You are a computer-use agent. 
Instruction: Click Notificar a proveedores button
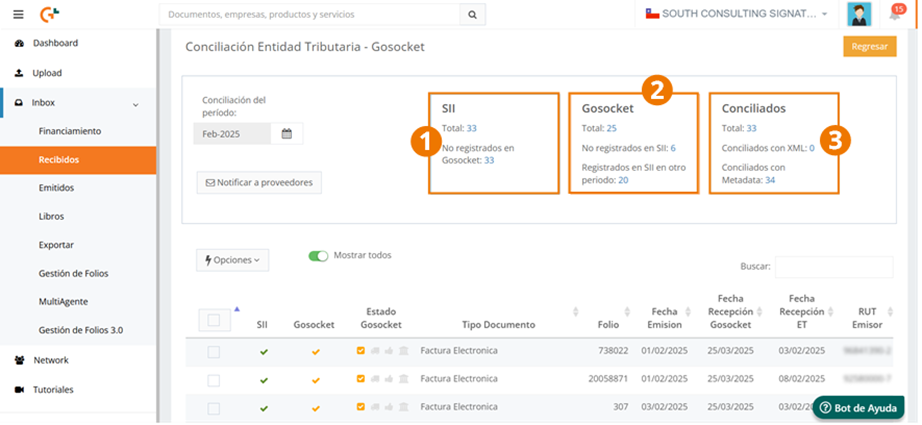tap(259, 182)
